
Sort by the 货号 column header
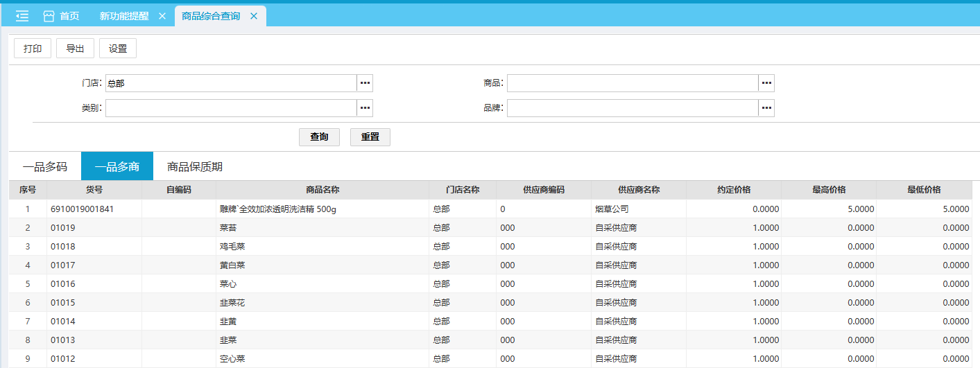94,190
